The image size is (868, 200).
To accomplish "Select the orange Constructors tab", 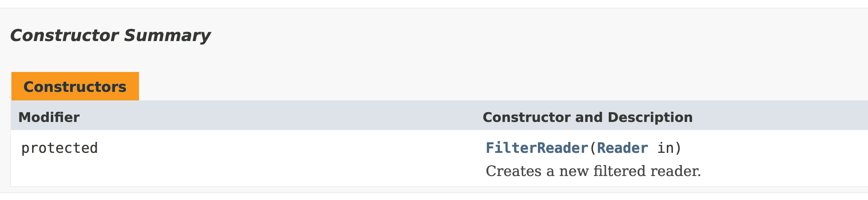I will (x=75, y=87).
